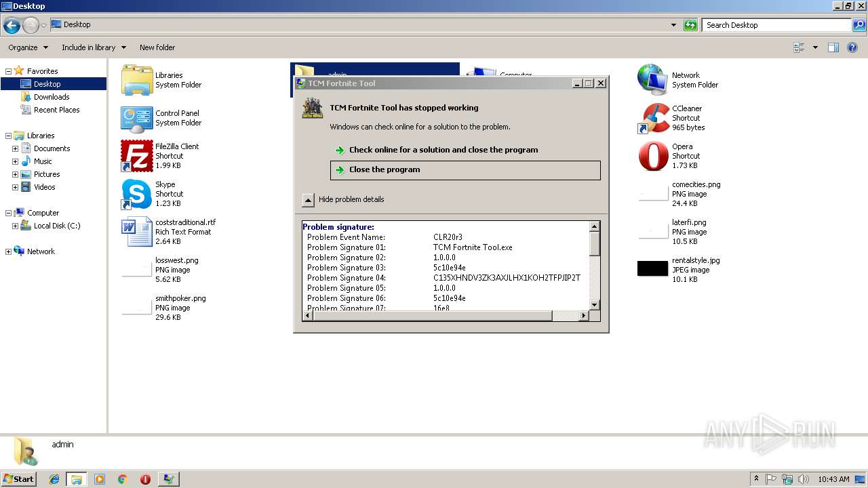This screenshot has height=488, width=868.
Task: Expand the Music library node
Action: pos(15,161)
